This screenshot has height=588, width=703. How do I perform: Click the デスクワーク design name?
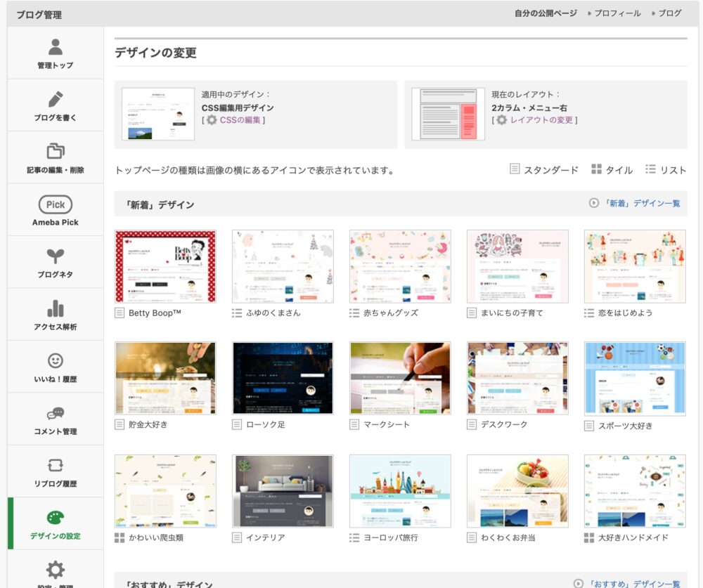pos(504,424)
